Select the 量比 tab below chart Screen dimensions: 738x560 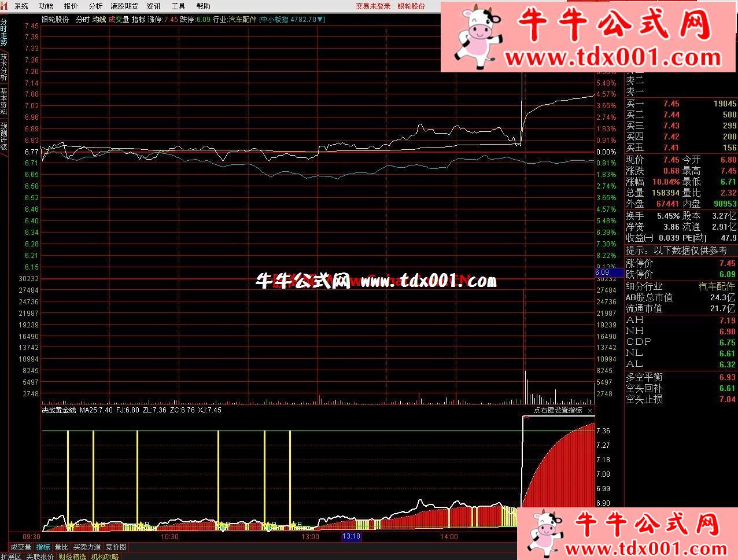[x=61, y=547]
